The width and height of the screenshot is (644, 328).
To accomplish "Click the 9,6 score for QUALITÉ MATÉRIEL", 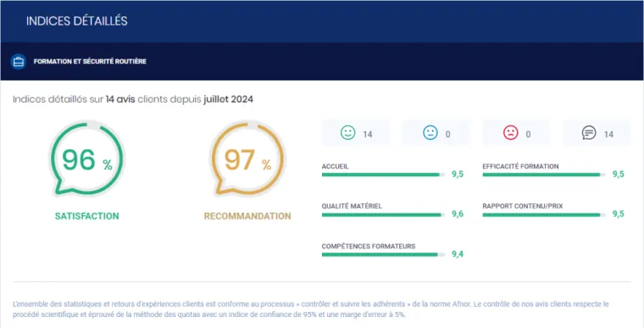I will pyautogui.click(x=458, y=214).
